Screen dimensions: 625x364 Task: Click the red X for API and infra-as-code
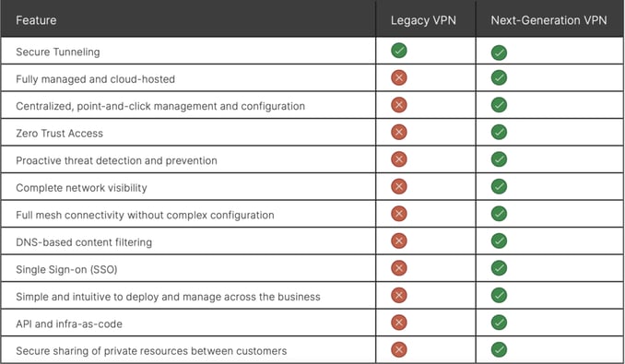399,323
